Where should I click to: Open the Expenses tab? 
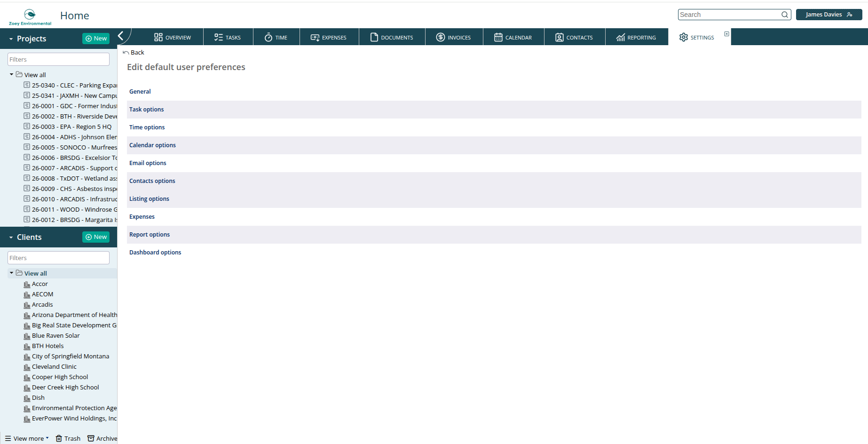(x=329, y=37)
